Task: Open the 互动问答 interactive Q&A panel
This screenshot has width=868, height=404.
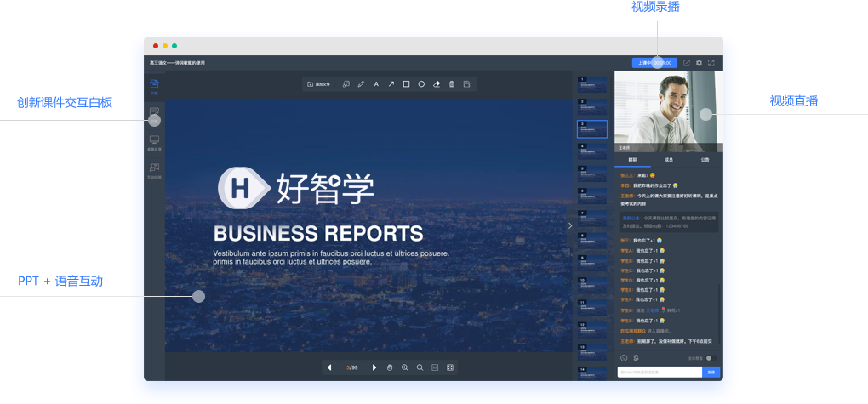Action: [x=154, y=170]
